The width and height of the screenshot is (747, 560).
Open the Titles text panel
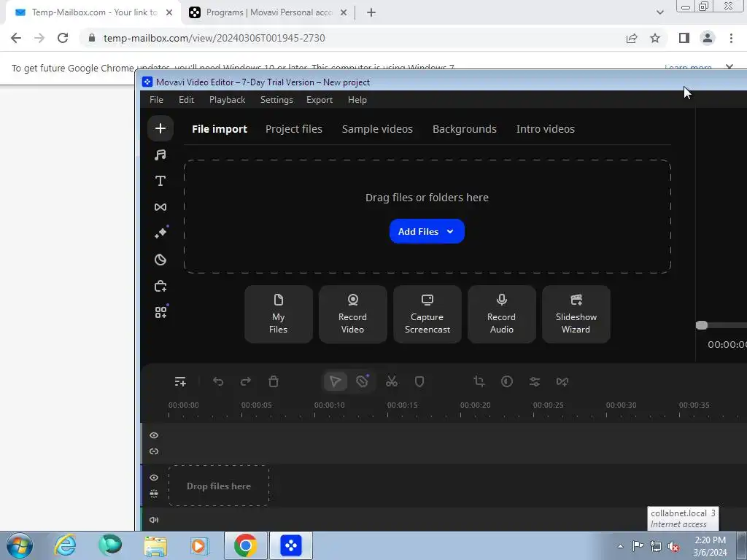[x=160, y=181]
